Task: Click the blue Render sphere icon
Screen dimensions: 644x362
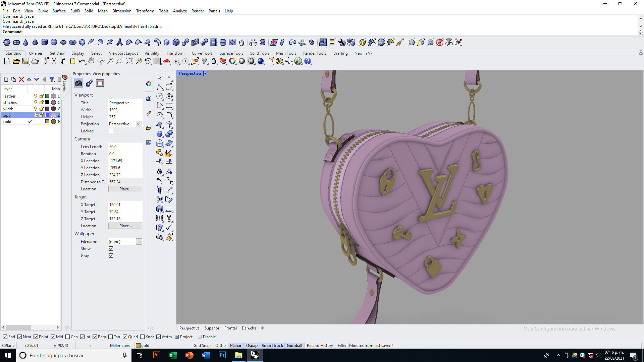Action: pos(261,61)
